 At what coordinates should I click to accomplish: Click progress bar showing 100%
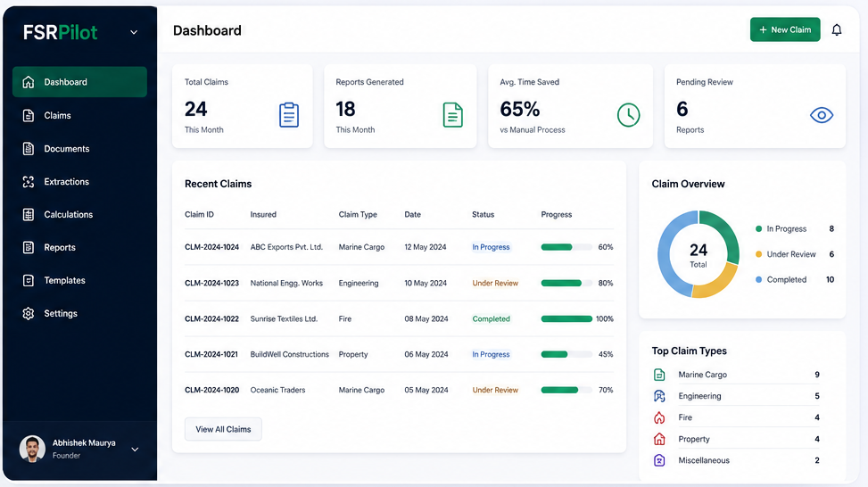click(x=566, y=318)
